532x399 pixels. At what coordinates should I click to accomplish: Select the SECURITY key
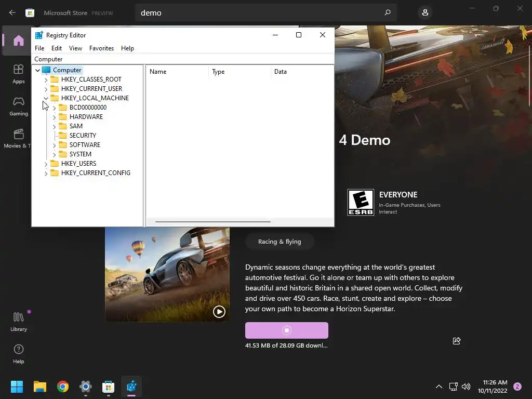point(83,136)
